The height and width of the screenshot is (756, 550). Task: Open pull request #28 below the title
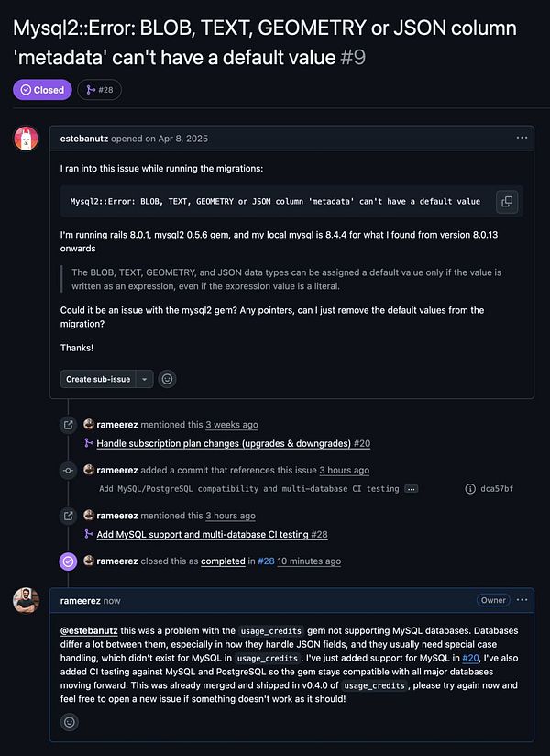coord(99,89)
